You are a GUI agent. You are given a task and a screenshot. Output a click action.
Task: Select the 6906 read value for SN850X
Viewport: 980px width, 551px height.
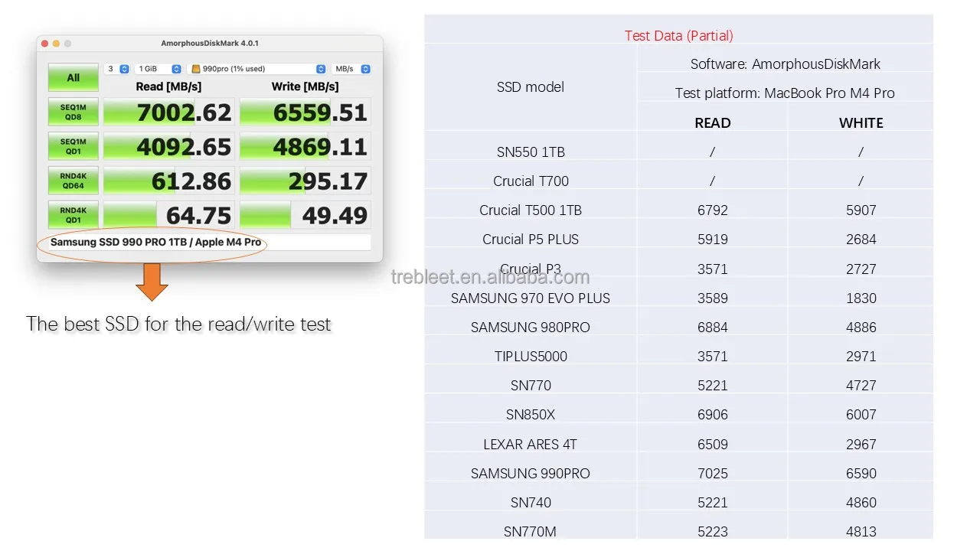tap(713, 414)
